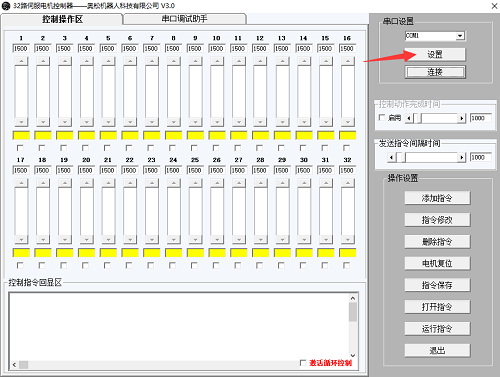Click the up arrow of channel 17 slider
Image resolution: width=500 pixels, height=377 pixels.
point(21,183)
